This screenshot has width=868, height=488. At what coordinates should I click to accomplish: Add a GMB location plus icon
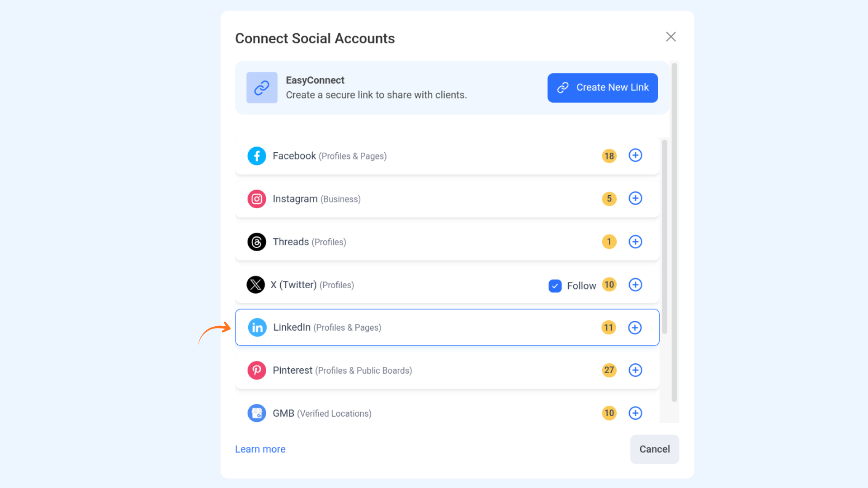point(635,413)
